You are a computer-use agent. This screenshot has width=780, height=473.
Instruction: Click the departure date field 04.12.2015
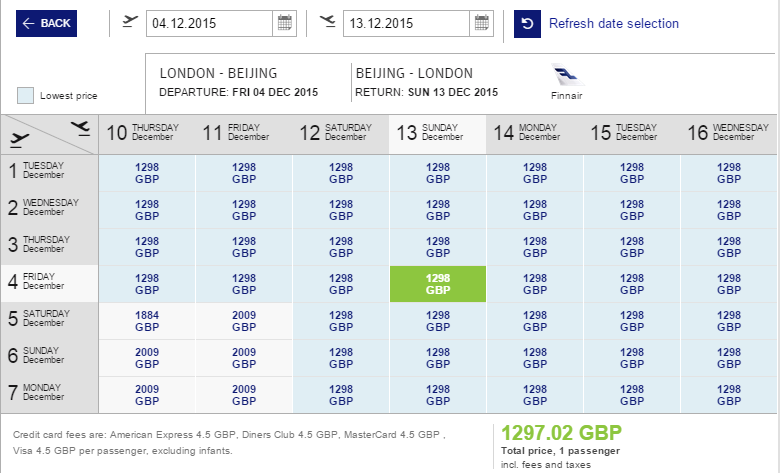(x=209, y=23)
